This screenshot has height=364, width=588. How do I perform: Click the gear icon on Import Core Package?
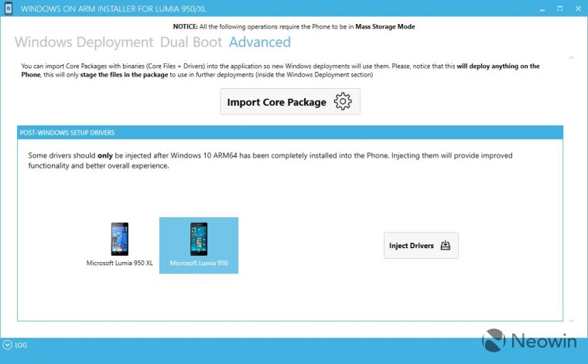tap(343, 101)
